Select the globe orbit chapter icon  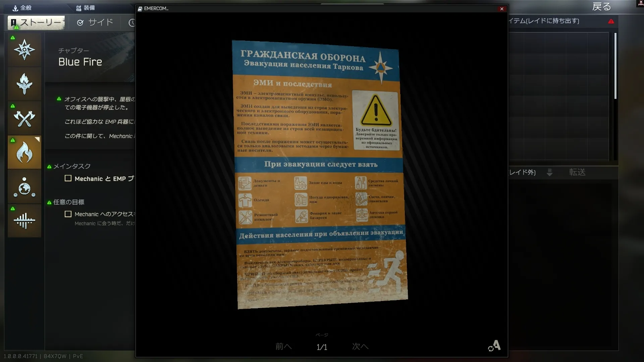pos(24,187)
